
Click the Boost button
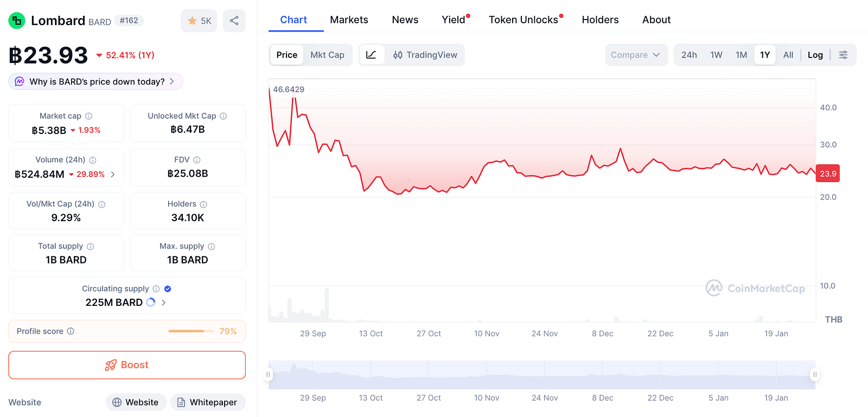coord(127,365)
